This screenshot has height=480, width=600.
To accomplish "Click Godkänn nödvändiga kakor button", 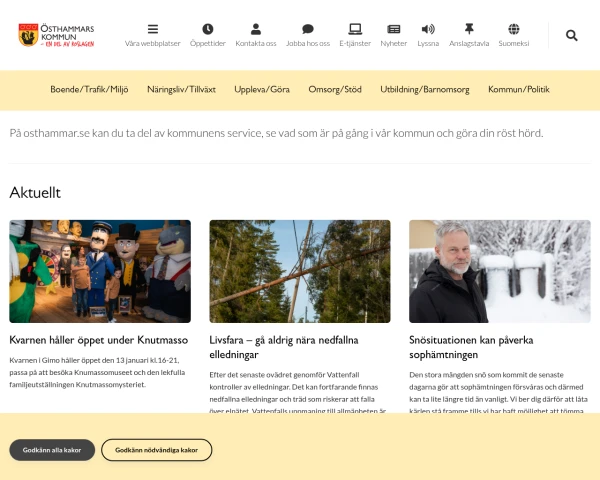I will coord(157,450).
